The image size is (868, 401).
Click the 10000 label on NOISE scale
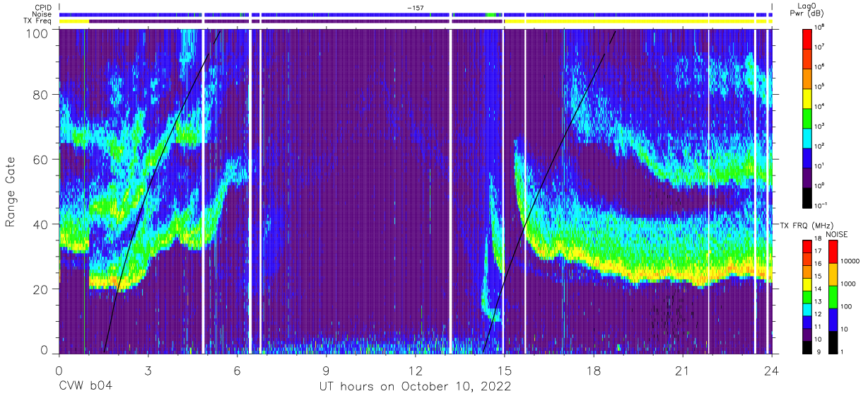(x=852, y=262)
